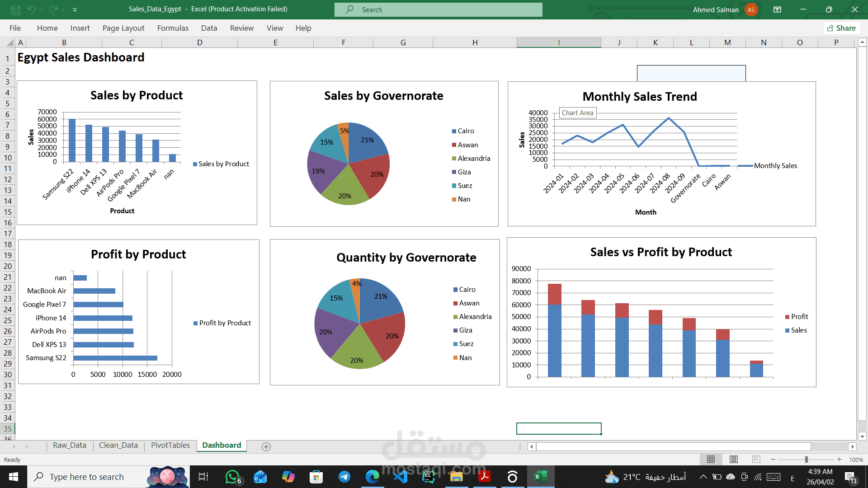The width and height of the screenshot is (868, 488).
Task: Add a new sheet with plus icon
Action: 266,447
